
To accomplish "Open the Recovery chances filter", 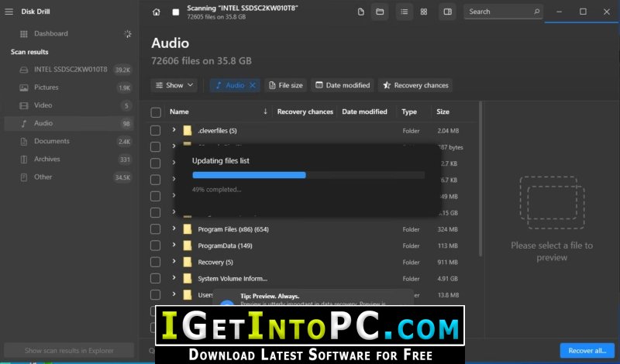I will point(415,85).
